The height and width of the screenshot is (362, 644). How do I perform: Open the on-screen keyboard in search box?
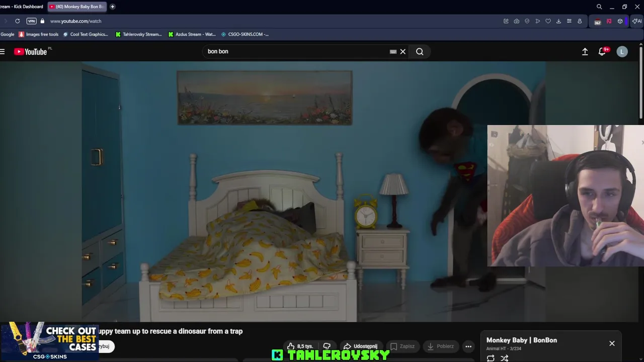tap(393, 51)
